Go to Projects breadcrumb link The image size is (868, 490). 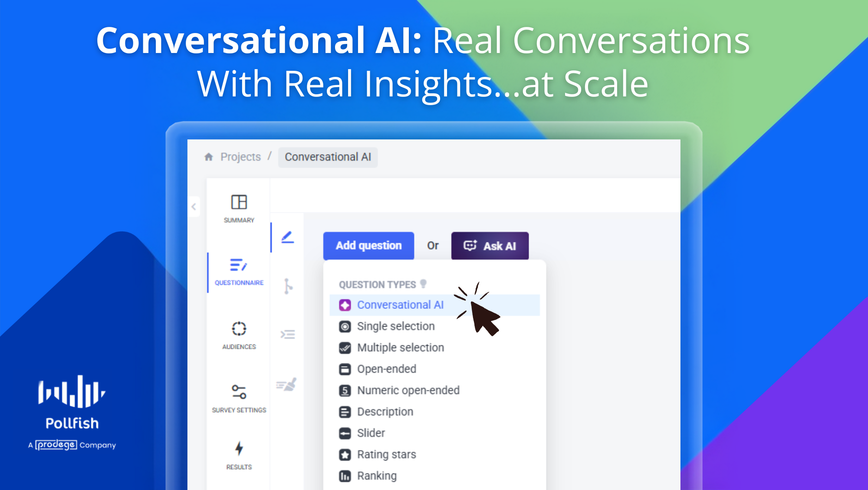pyautogui.click(x=240, y=157)
